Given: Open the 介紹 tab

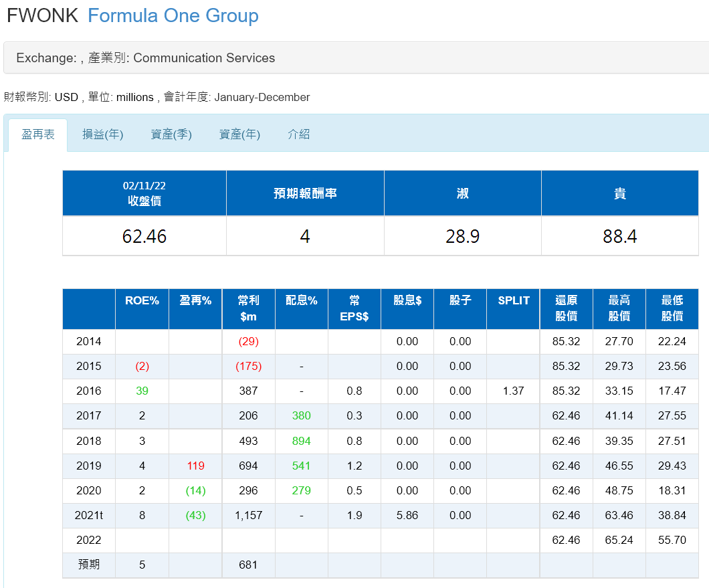Looking at the screenshot, I should pos(298,134).
